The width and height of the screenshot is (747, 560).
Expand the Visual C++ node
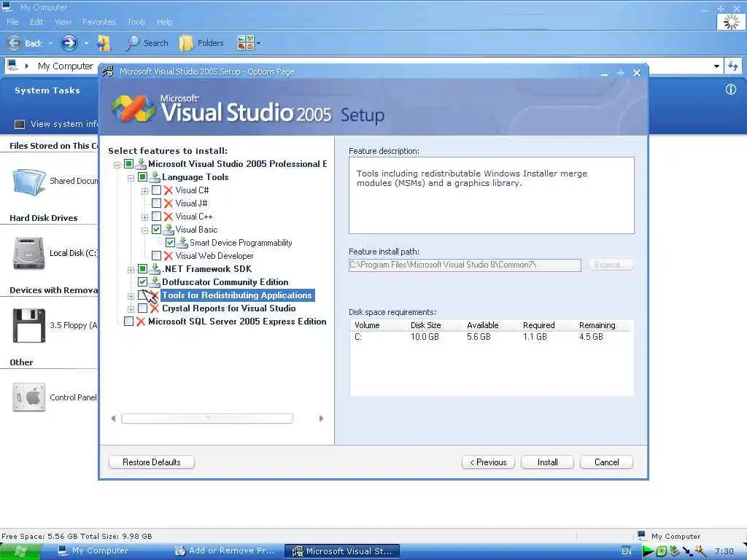(x=144, y=217)
